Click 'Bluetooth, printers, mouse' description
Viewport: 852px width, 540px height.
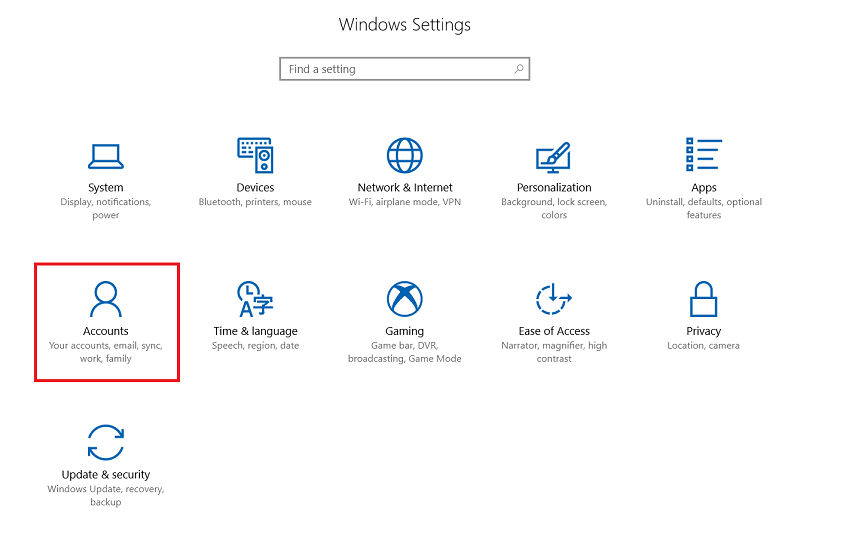(255, 202)
